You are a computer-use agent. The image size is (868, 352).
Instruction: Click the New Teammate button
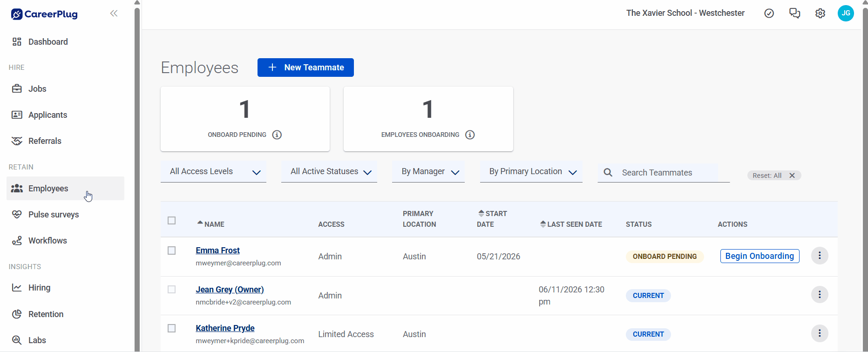305,68
